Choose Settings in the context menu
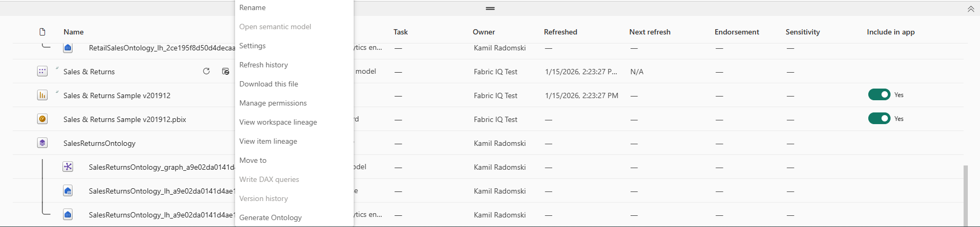 pos(253,46)
